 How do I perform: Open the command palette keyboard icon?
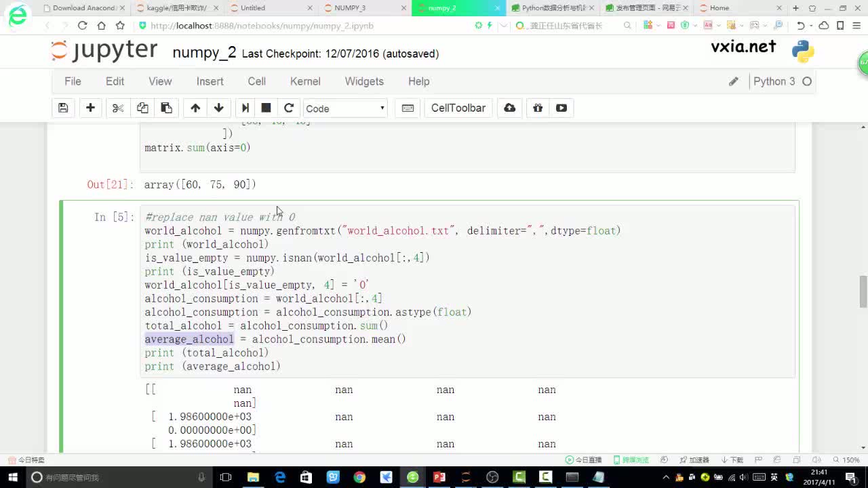coord(408,108)
